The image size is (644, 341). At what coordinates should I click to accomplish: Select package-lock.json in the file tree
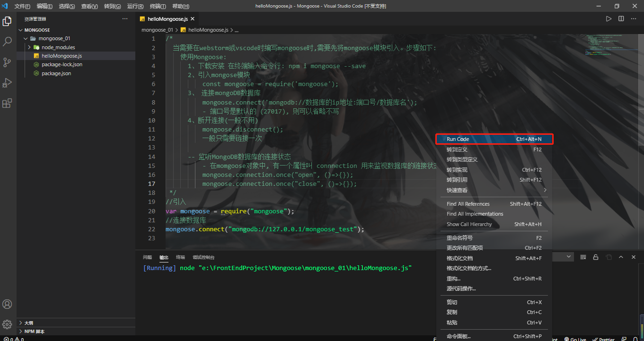[x=76, y=64]
